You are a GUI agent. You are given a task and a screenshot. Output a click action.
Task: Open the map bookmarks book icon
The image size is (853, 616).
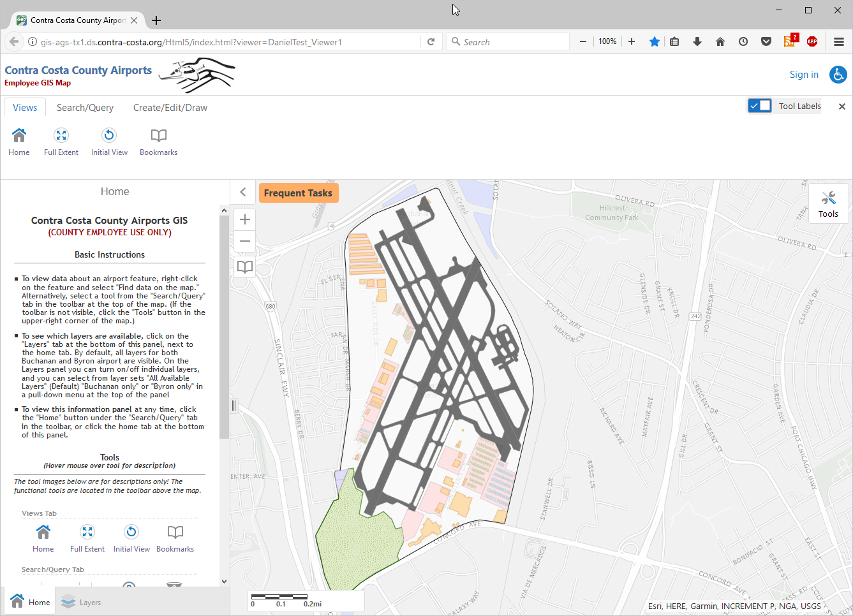click(x=245, y=267)
